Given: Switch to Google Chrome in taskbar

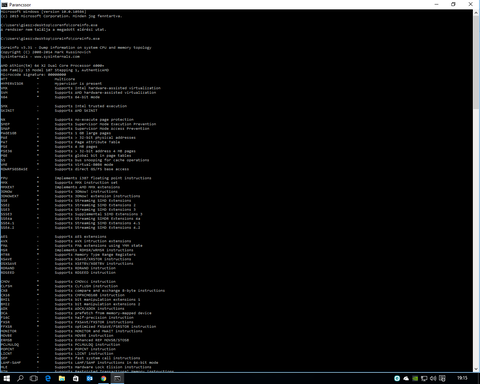Looking at the screenshot, I should 104,378.
